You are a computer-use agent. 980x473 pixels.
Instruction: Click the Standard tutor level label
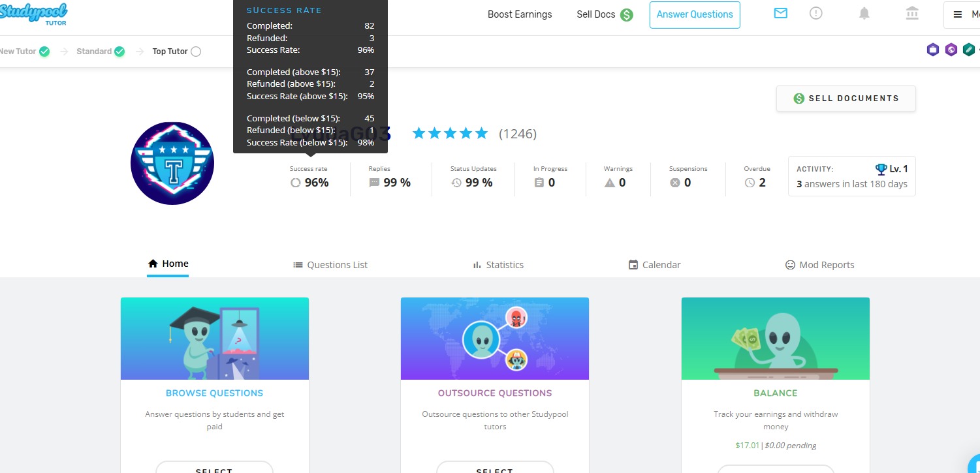click(x=94, y=52)
